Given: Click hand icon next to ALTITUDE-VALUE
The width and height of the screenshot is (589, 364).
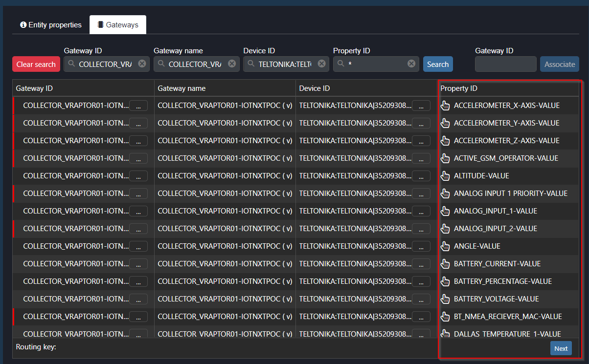Looking at the screenshot, I should click(445, 176).
